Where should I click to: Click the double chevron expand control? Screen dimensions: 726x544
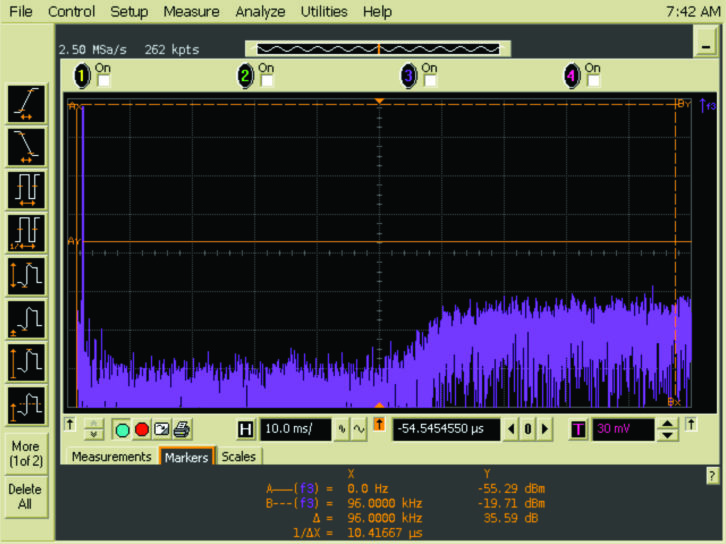click(94, 429)
